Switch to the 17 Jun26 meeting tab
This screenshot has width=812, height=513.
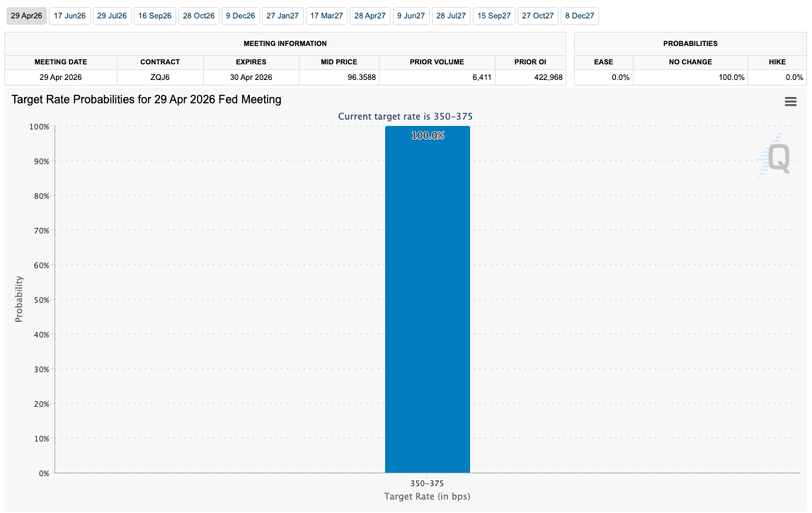(x=69, y=16)
